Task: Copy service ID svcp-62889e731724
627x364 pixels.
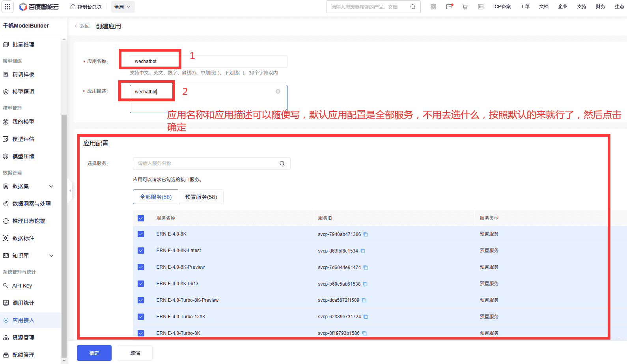Action: (x=366, y=317)
